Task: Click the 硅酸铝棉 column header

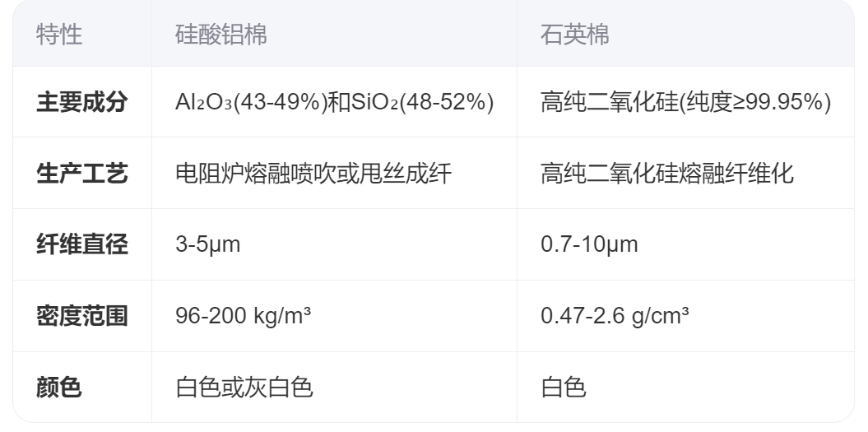Action: tap(221, 35)
